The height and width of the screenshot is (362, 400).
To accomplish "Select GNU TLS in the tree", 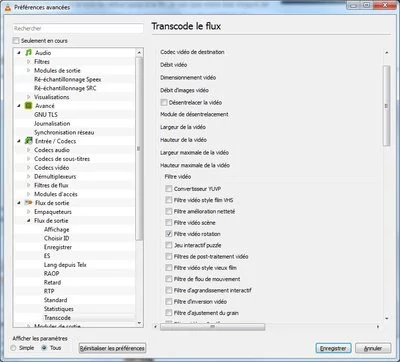I will point(46,115).
